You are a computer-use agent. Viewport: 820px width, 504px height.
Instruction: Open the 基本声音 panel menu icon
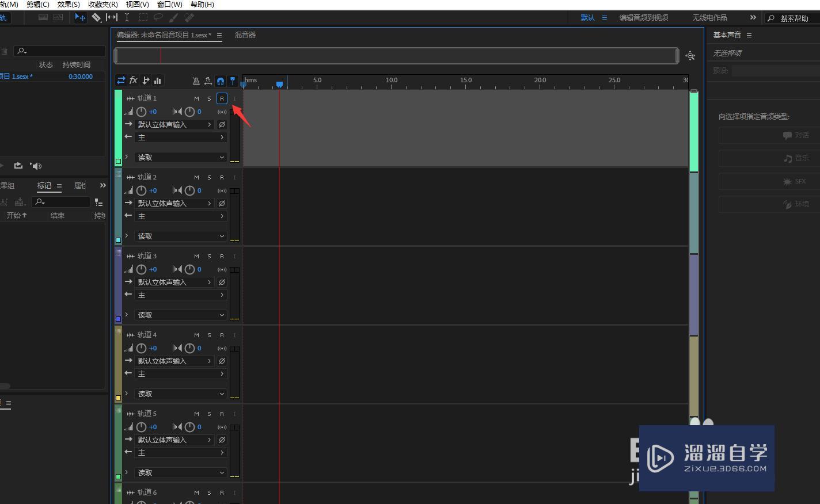(x=749, y=35)
